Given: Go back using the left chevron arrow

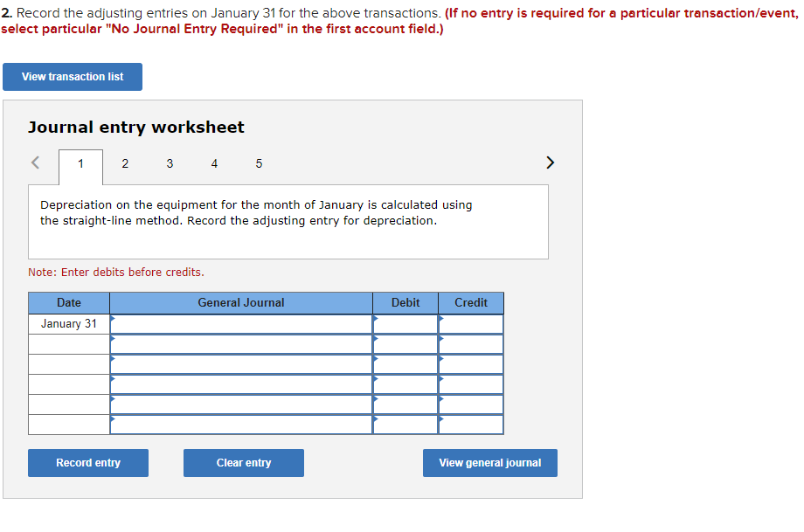Looking at the screenshot, I should tap(35, 162).
